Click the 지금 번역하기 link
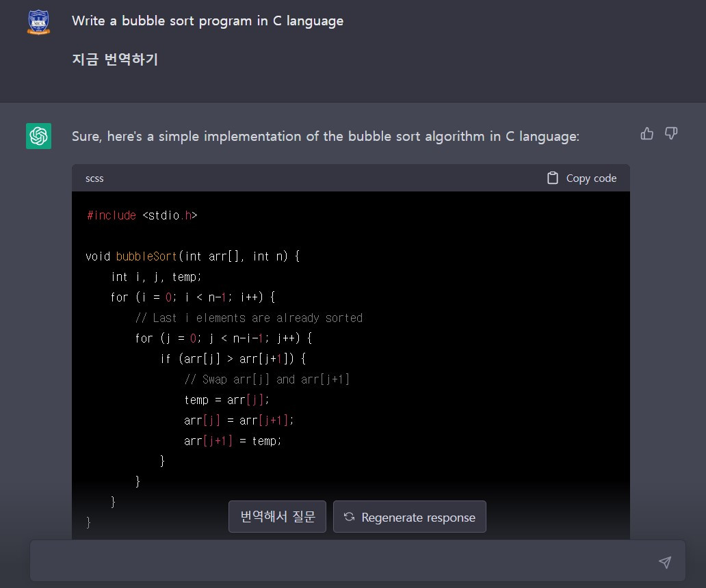The width and height of the screenshot is (706, 588). (115, 59)
